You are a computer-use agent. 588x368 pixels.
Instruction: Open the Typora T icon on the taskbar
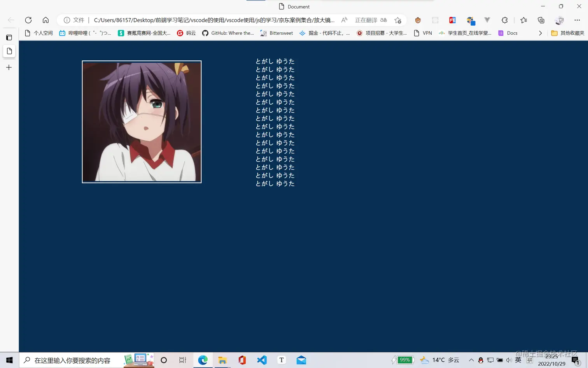pos(282,360)
